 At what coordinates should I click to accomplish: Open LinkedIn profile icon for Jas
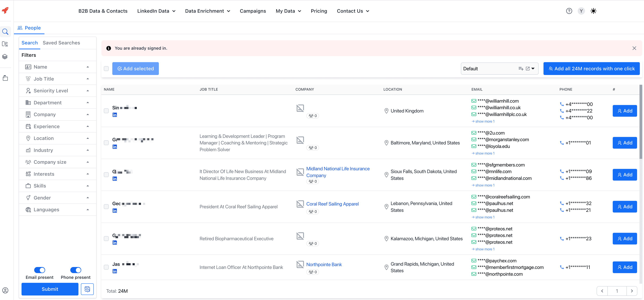[115, 271]
